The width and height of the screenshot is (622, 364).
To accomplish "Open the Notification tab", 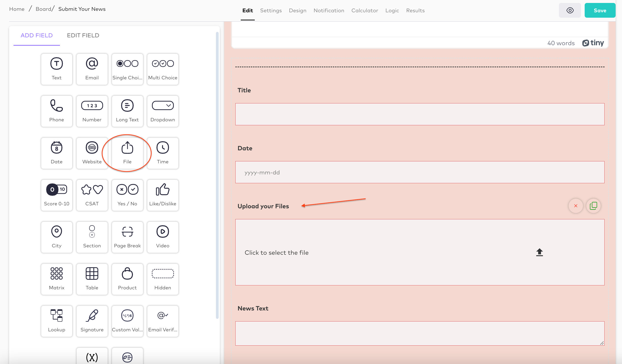I will coord(329,10).
